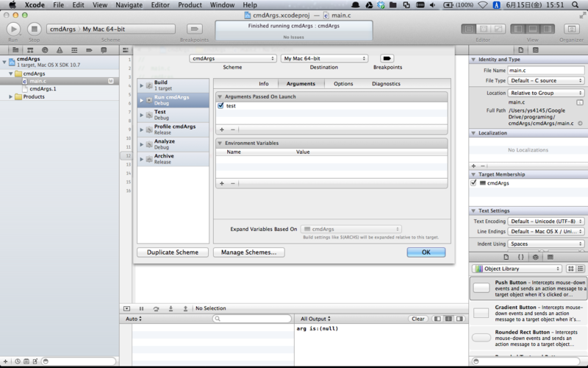
Task: Switch Object Library to icon view
Action: point(570,269)
